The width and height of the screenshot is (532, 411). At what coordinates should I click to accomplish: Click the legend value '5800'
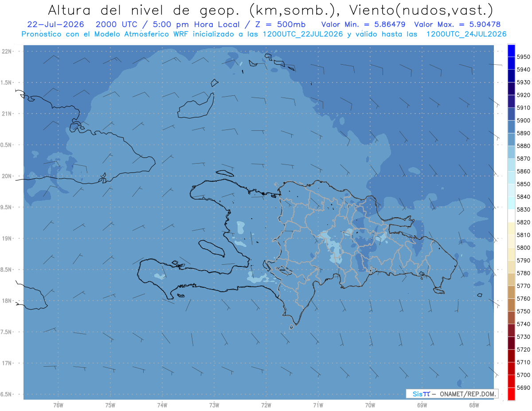[524, 247]
